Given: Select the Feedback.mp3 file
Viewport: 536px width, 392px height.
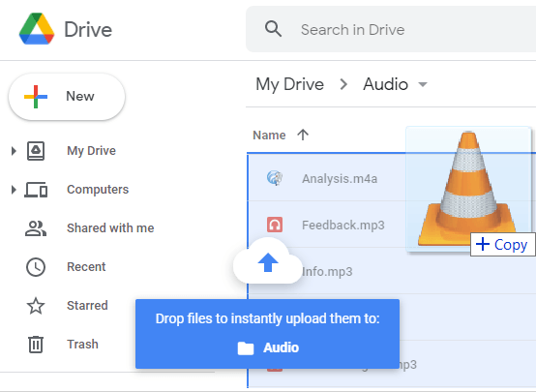Looking at the screenshot, I should click(342, 226).
